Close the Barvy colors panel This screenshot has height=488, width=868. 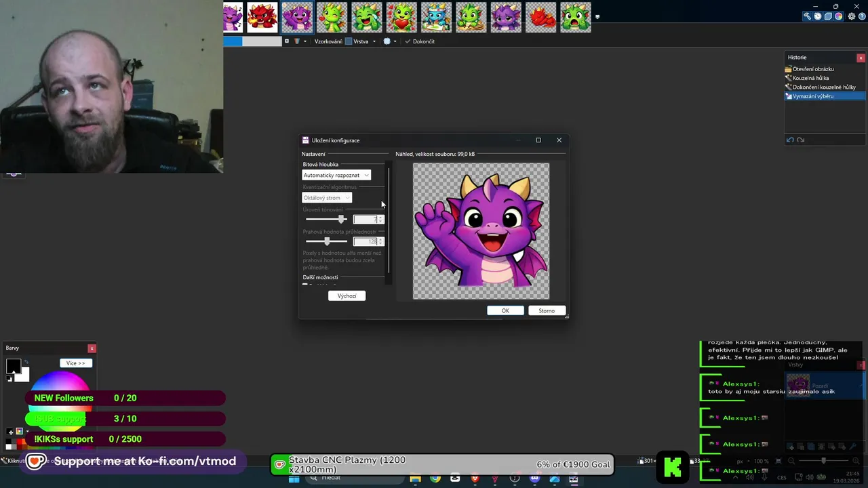tap(92, 348)
